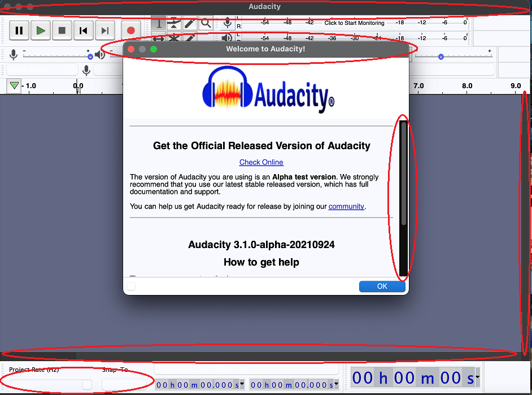This screenshot has width=532, height=395.
Task: Select the I-beam Selection tool
Action: (159, 23)
